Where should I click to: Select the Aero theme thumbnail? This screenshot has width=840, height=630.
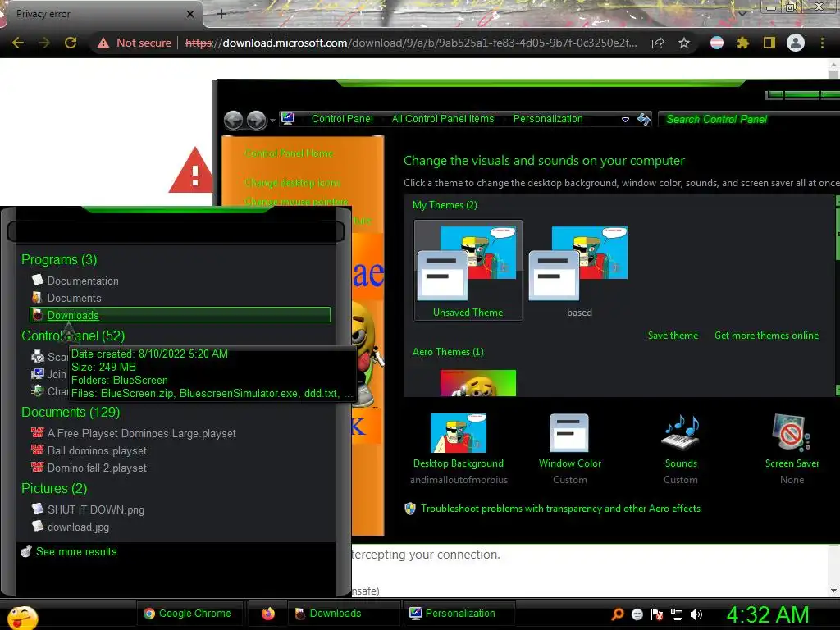[478, 382]
